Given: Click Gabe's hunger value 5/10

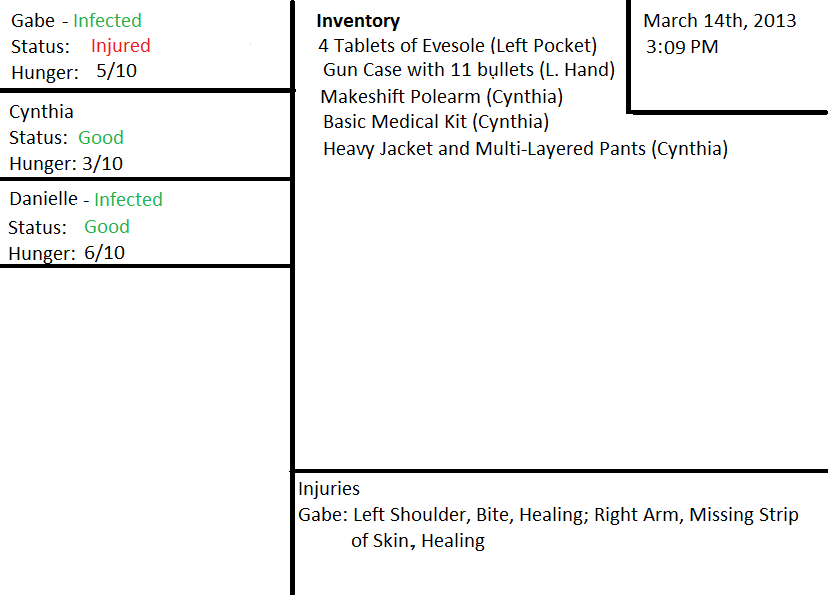Looking at the screenshot, I should point(116,72).
